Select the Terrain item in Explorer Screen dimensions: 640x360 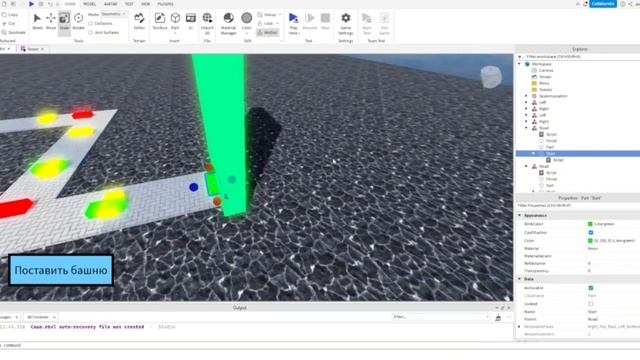point(545,77)
